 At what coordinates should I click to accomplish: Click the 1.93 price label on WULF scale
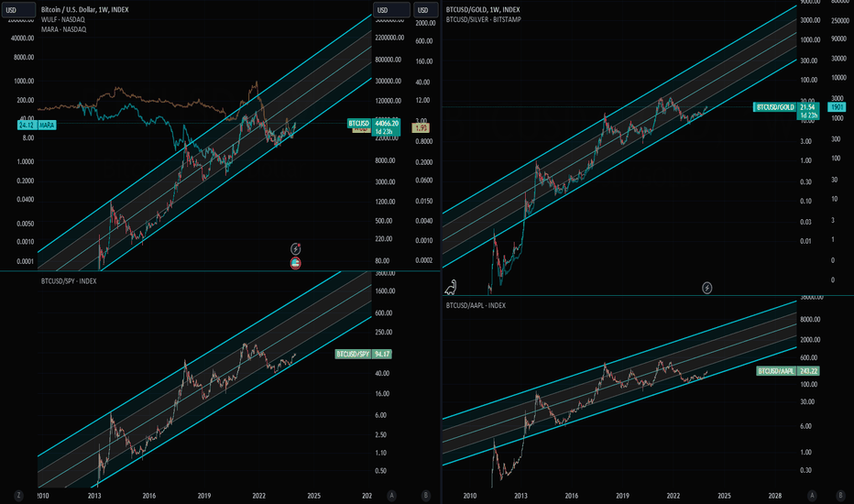pyautogui.click(x=421, y=128)
